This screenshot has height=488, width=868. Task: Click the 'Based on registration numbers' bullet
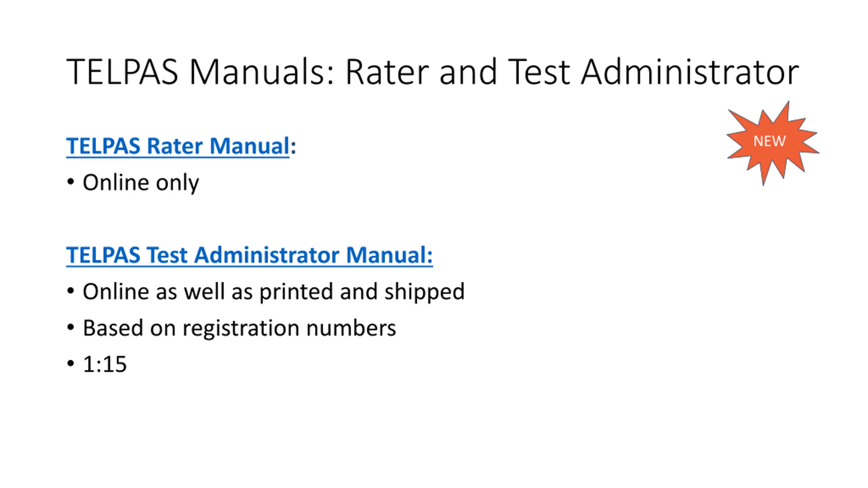coord(239,328)
